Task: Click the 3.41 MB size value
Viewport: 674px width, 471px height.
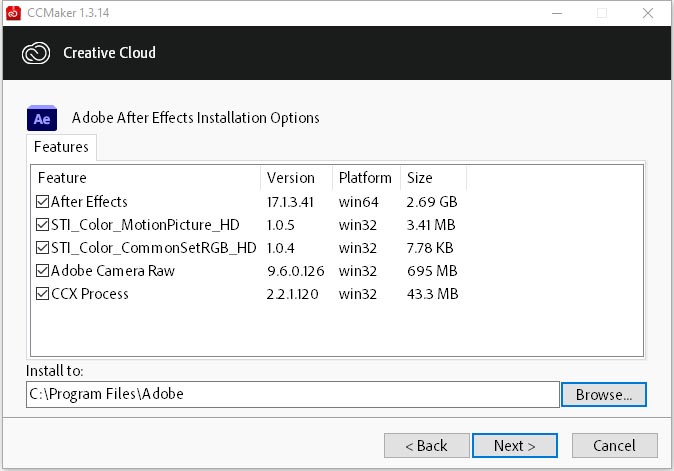Action: (x=431, y=225)
